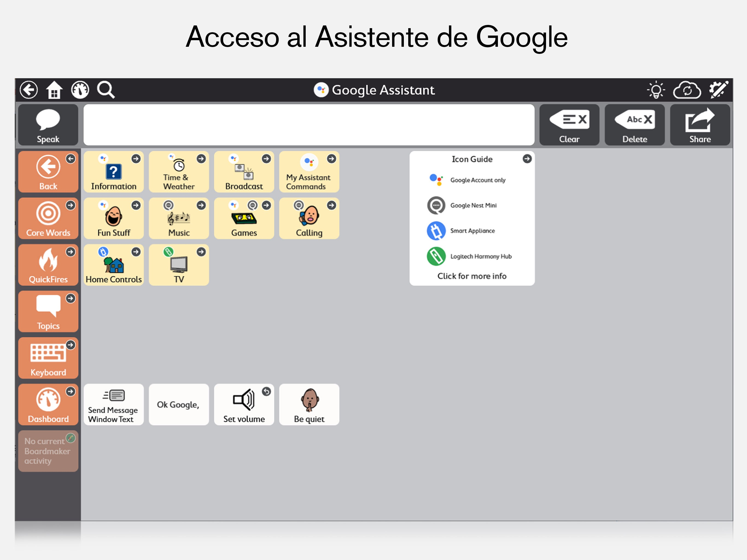Viewport: 747px width, 560px height.
Task: Open the Share button
Action: [x=699, y=125]
